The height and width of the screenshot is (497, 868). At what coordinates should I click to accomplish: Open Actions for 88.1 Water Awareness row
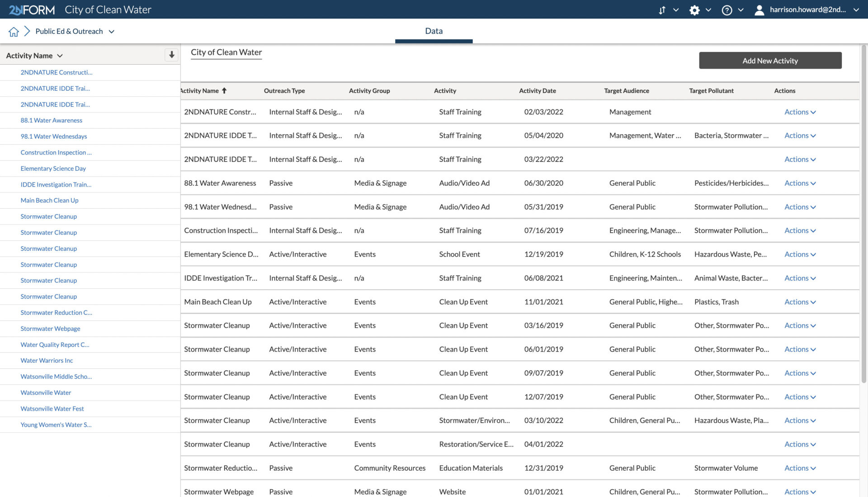pos(800,183)
